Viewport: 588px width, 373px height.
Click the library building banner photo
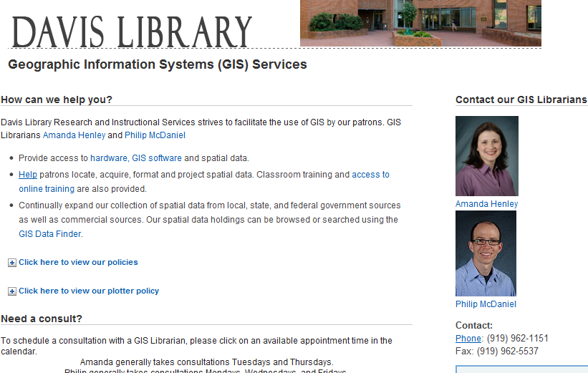click(x=420, y=23)
